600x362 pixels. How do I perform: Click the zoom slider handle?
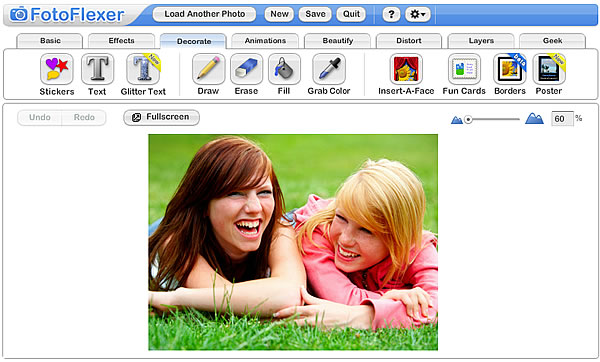[x=468, y=120]
